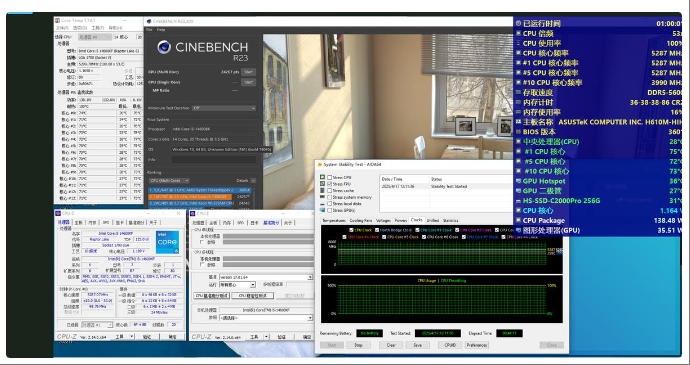
Task: Click the Core Temp title bar icon
Action: click(58, 20)
